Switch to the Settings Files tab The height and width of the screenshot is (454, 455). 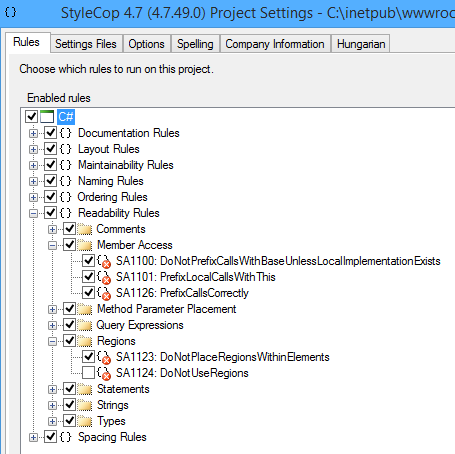click(86, 44)
